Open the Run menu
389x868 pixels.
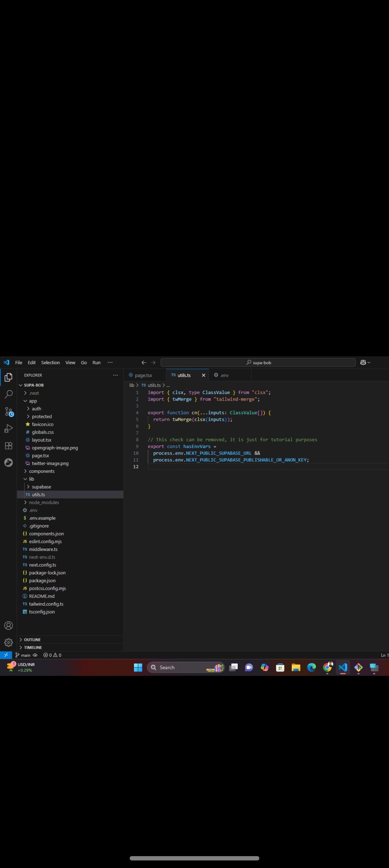pyautogui.click(x=97, y=362)
